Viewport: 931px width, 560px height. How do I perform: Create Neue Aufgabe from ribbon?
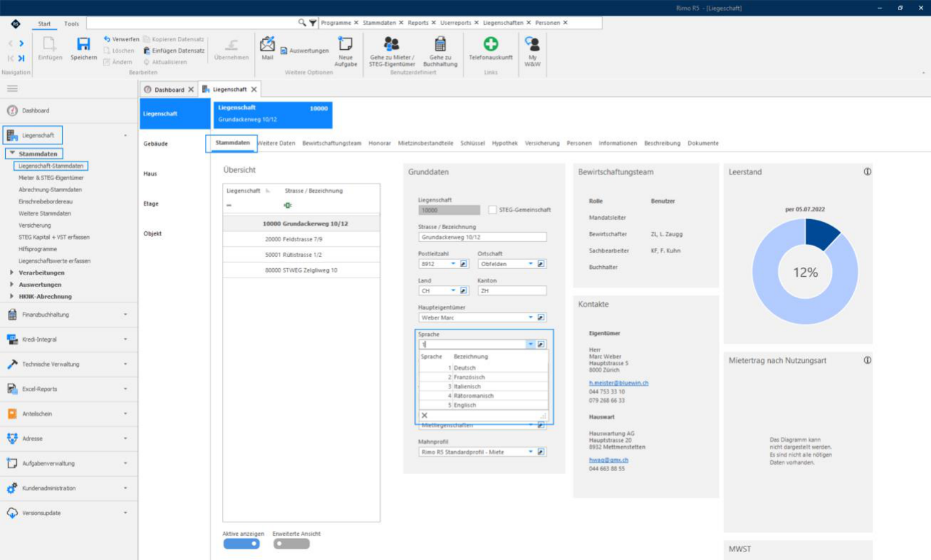[346, 43]
